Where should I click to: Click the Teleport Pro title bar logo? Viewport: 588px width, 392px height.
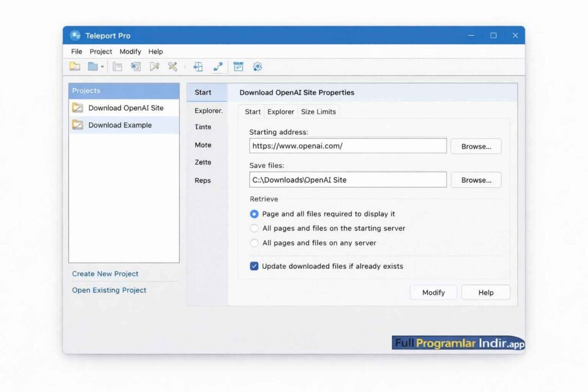pyautogui.click(x=75, y=36)
